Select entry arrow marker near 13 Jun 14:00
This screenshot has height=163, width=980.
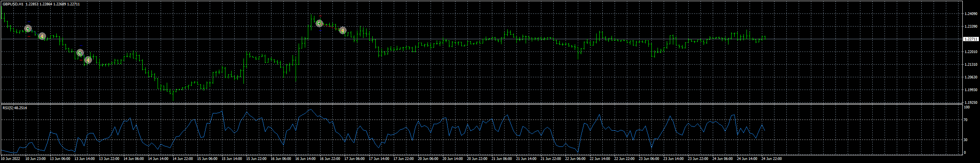[80, 53]
